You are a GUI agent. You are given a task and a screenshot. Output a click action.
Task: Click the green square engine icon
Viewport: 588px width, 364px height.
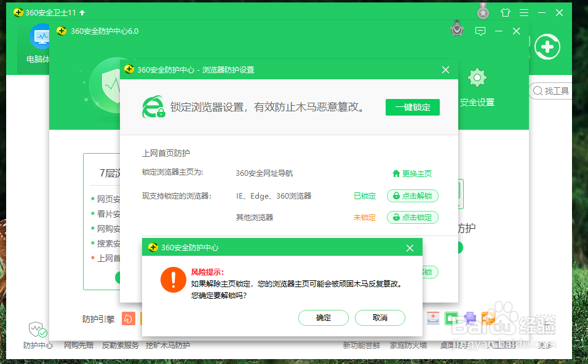[x=451, y=318]
